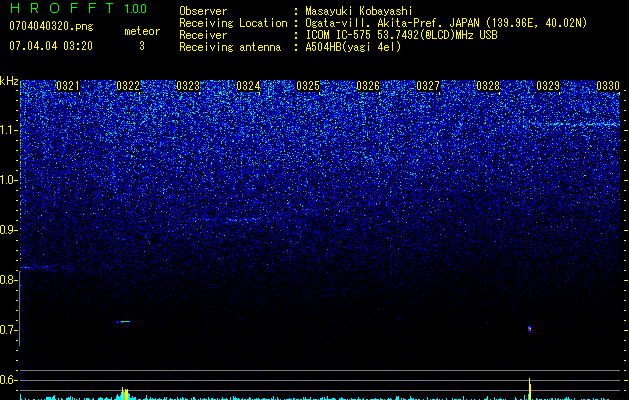Click the kHz axis unit label

(x=9, y=81)
